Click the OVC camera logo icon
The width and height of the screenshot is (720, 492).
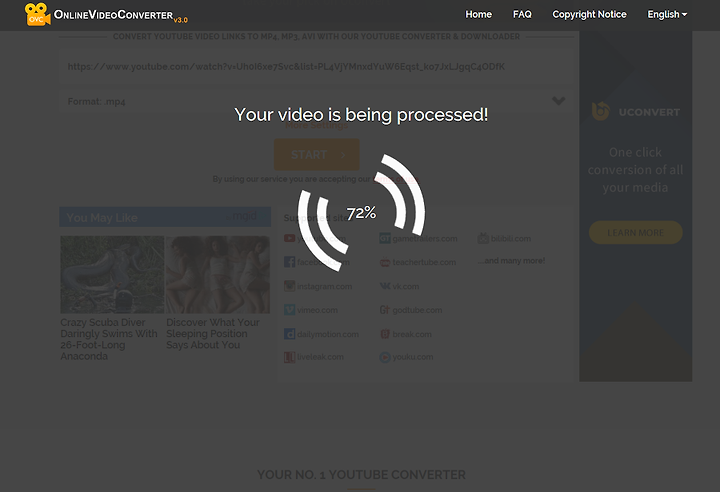click(37, 14)
